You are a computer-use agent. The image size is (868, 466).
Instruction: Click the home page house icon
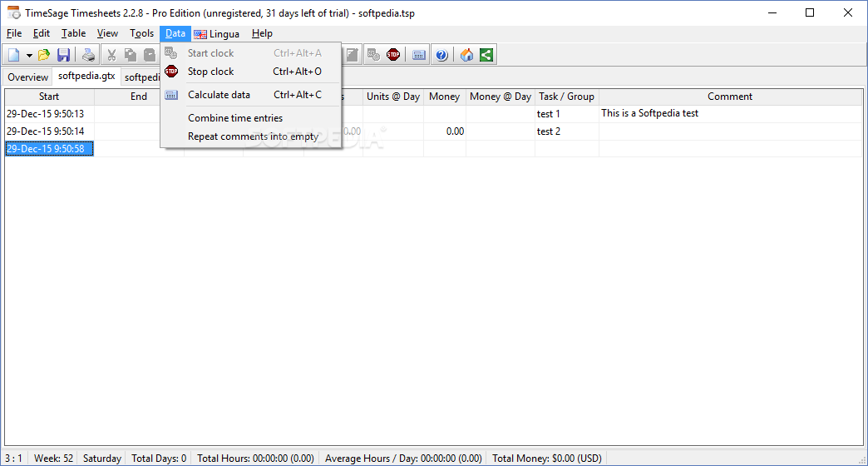[466, 55]
